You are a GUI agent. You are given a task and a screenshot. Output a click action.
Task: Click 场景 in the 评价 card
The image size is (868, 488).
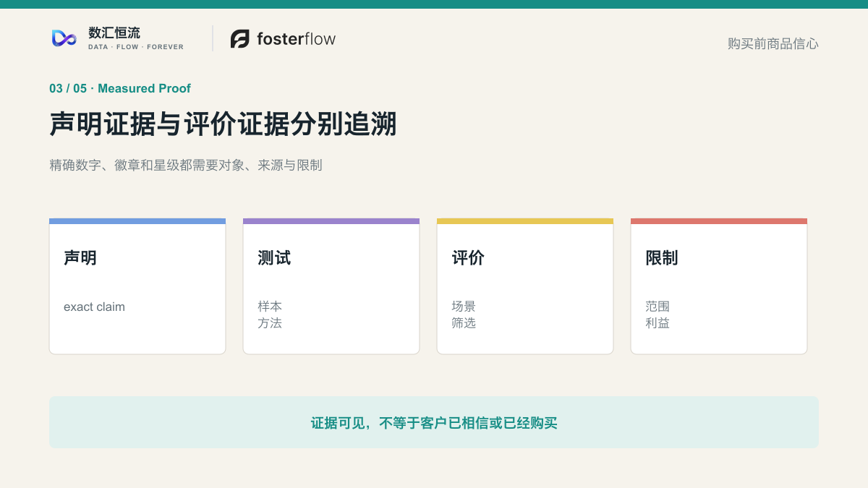(464, 307)
